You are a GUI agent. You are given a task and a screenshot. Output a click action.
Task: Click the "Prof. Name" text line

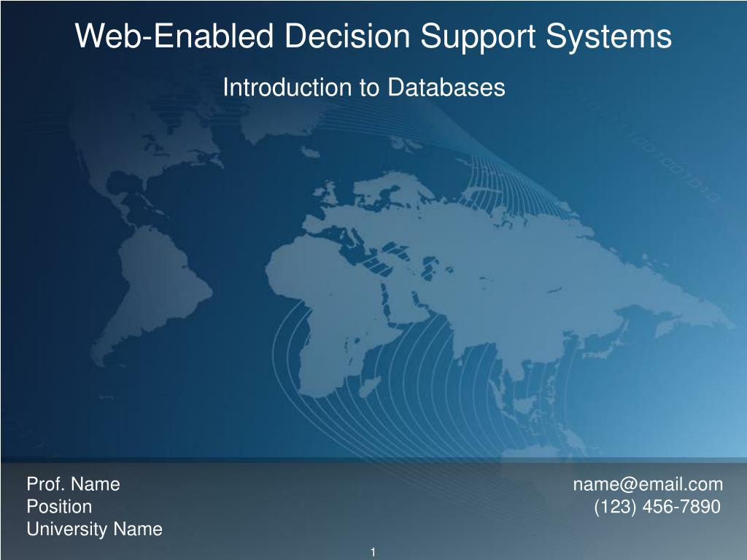pyautogui.click(x=74, y=484)
